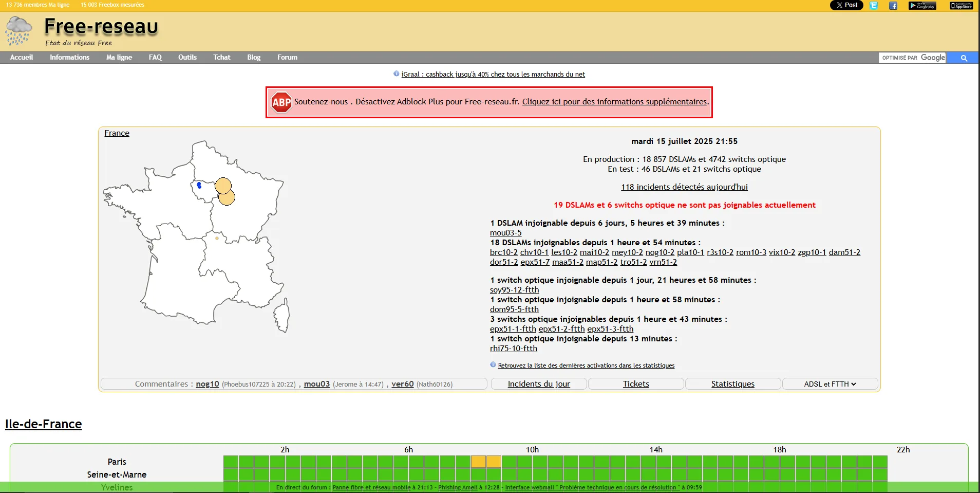This screenshot has height=493, width=980.
Task: Open the ADSL et FTTH dropdown
Action: pos(830,384)
